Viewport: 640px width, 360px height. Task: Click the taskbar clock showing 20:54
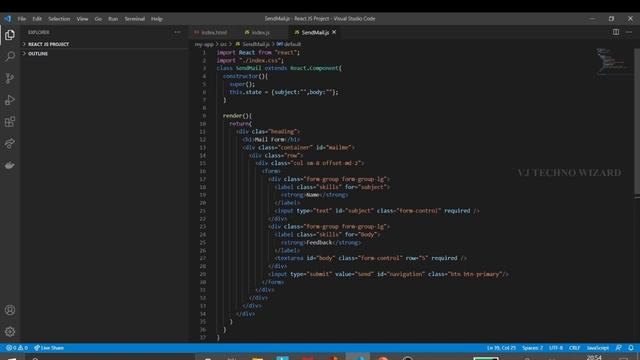(594, 358)
